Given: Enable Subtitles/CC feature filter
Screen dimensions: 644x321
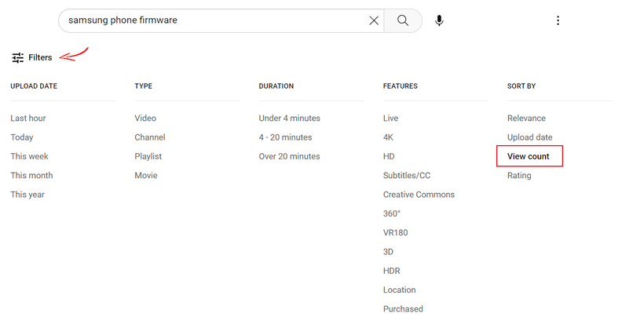Looking at the screenshot, I should (407, 176).
